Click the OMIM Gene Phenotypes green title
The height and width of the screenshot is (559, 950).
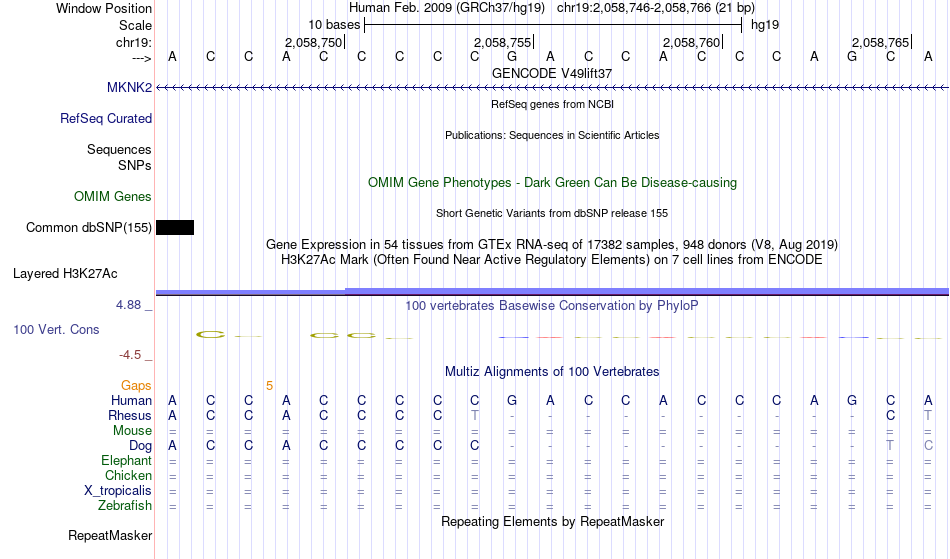[x=553, y=183]
